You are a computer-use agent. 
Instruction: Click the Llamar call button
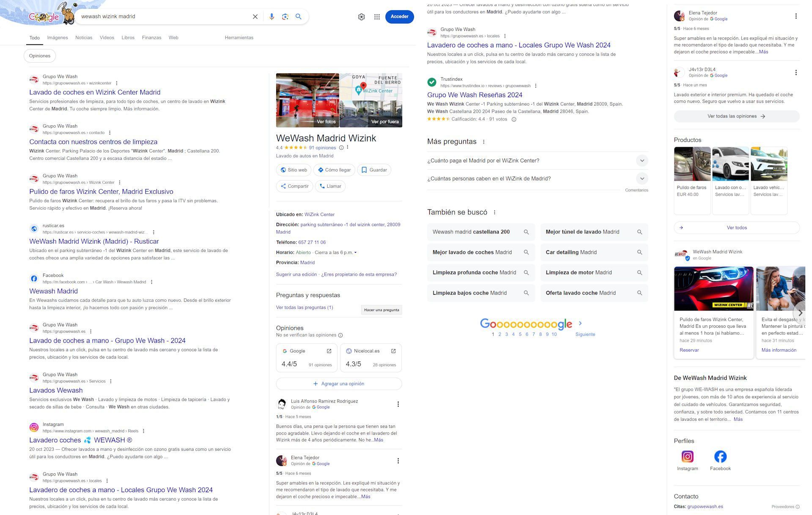click(x=330, y=186)
